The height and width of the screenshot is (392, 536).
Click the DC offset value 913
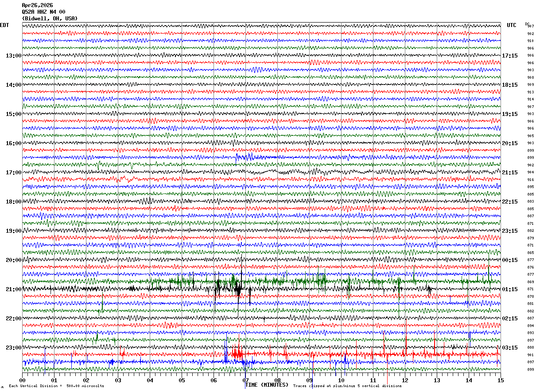coord(530,92)
